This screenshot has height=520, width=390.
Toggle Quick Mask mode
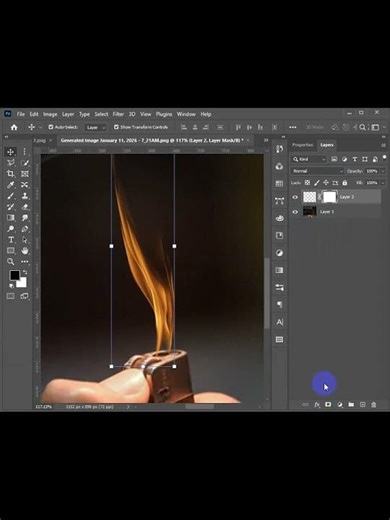(x=11, y=296)
